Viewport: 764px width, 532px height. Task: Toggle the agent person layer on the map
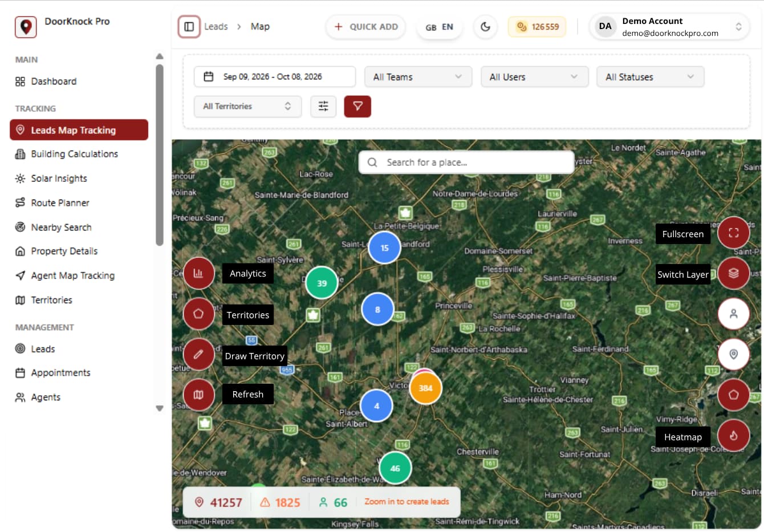(x=733, y=314)
